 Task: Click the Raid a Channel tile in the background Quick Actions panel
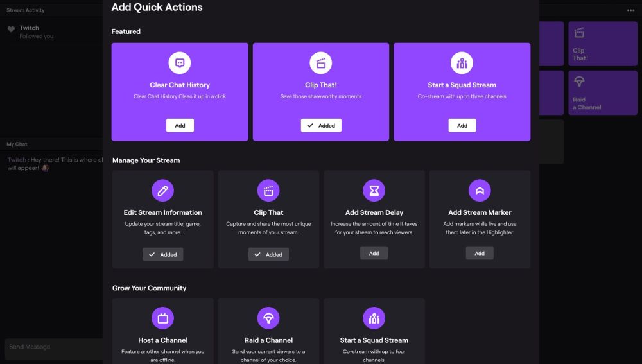click(603, 93)
